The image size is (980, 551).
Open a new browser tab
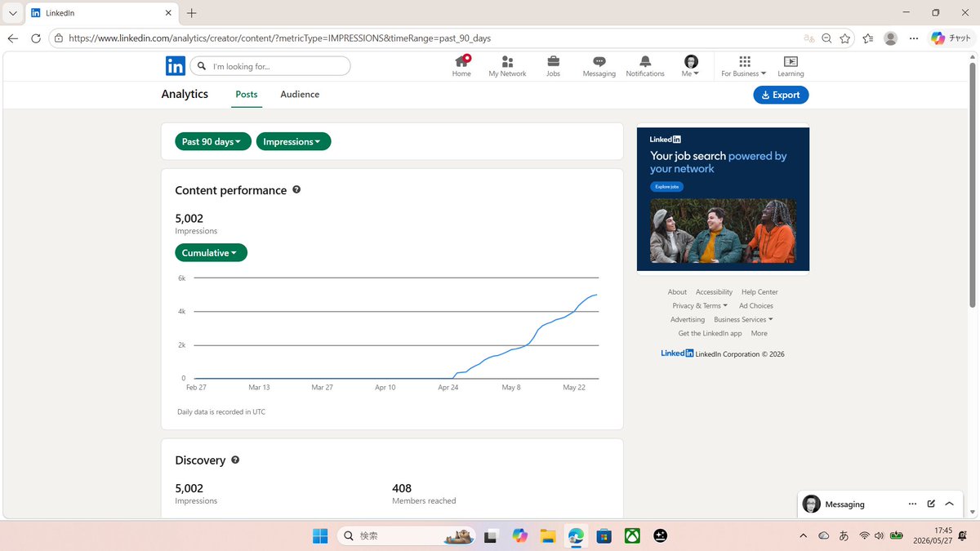[192, 13]
